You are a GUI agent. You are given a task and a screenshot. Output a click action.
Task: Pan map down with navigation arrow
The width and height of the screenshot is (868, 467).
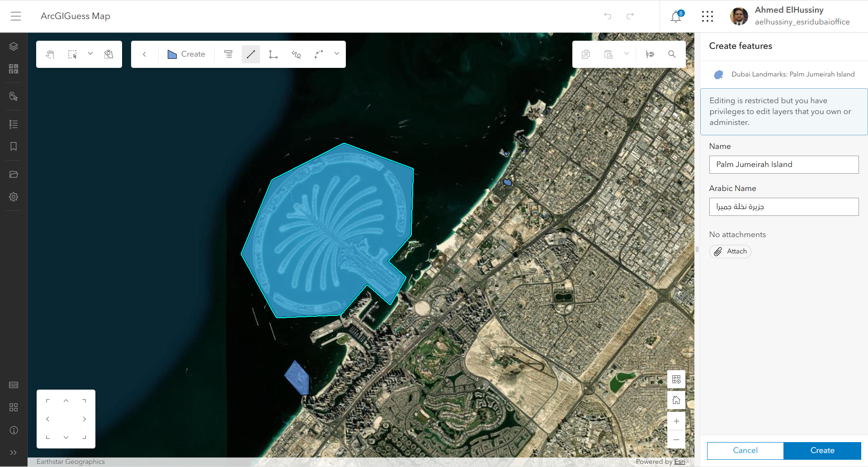pyautogui.click(x=66, y=437)
